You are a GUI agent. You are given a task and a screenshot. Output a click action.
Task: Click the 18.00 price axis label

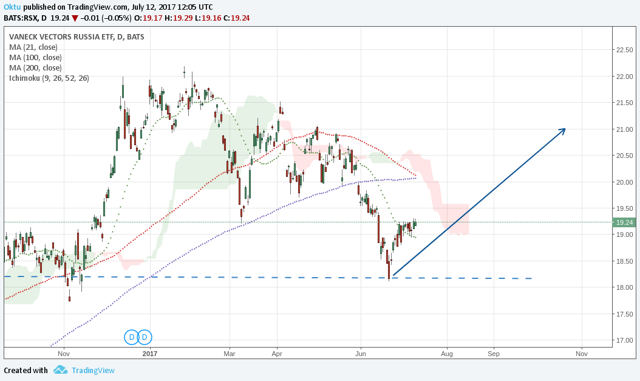tap(624, 287)
